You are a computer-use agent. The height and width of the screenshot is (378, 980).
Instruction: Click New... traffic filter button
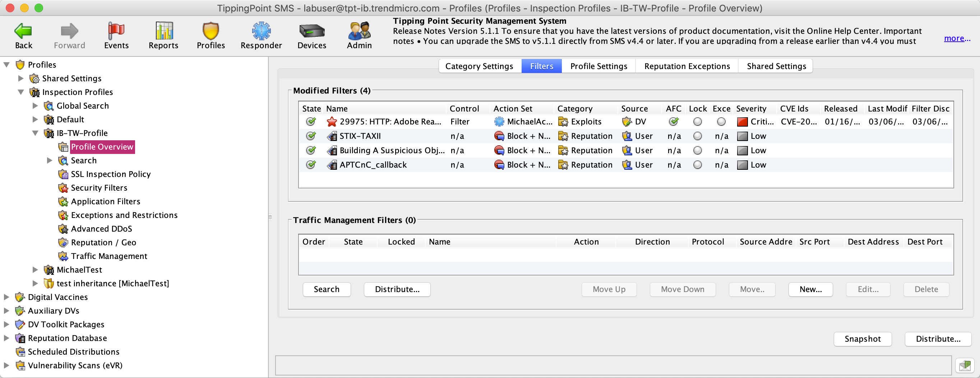[x=811, y=289]
